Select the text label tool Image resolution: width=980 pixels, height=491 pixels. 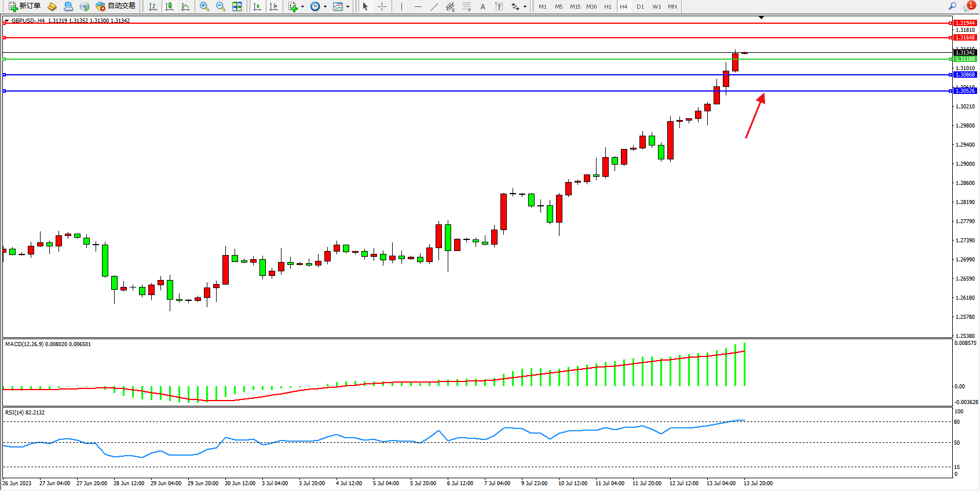click(x=499, y=6)
